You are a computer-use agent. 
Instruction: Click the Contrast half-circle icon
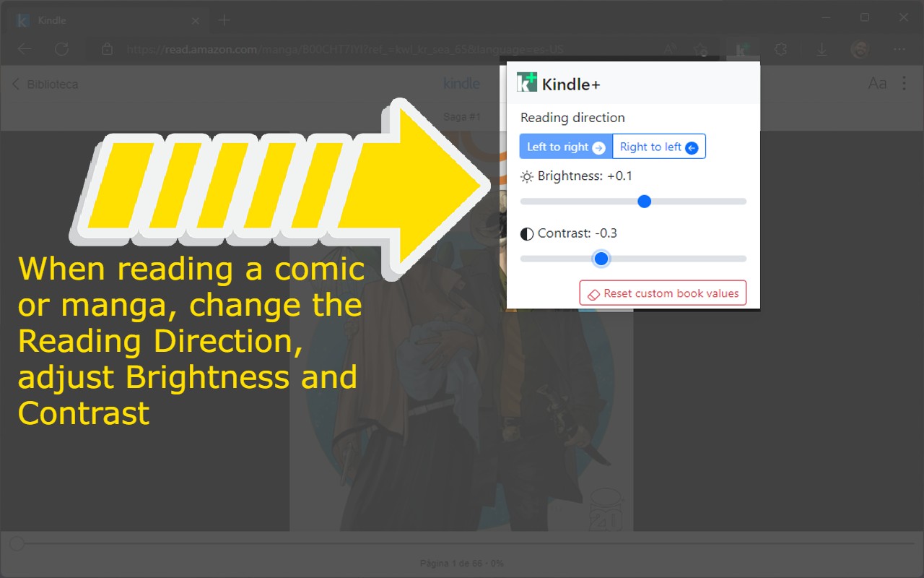[527, 233]
